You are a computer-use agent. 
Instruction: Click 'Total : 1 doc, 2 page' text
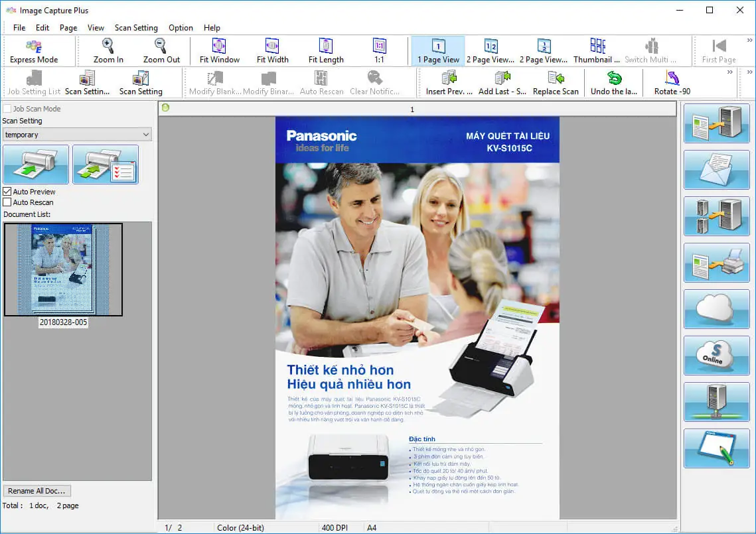click(40, 505)
